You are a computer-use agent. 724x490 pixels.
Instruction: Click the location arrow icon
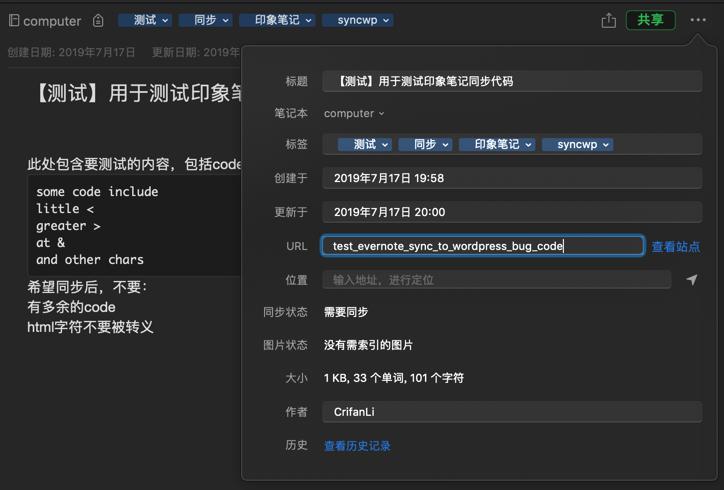pos(691,279)
